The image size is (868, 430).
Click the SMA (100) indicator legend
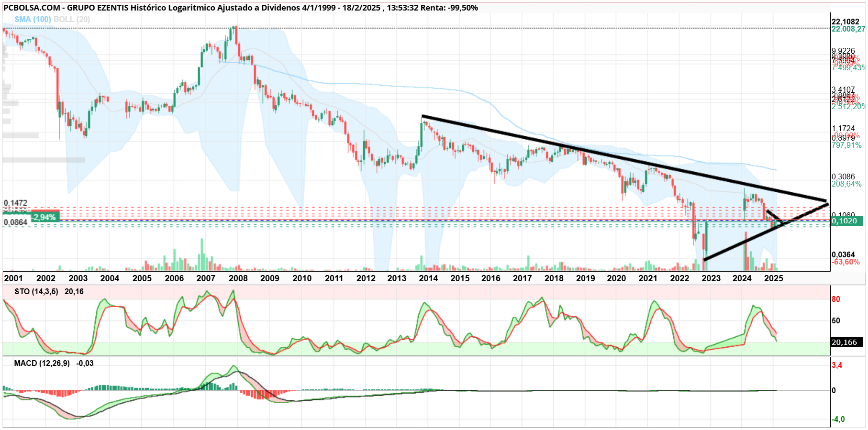33,19
